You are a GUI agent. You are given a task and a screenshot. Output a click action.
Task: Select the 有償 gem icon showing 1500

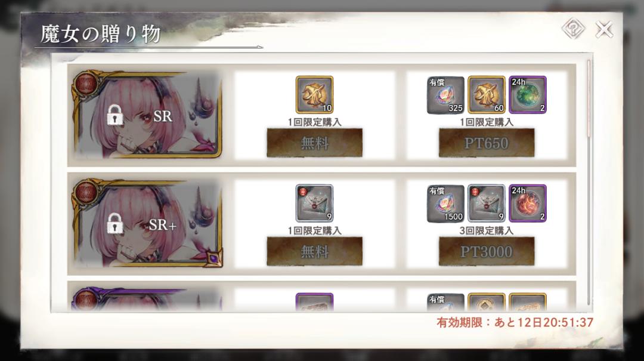click(445, 203)
